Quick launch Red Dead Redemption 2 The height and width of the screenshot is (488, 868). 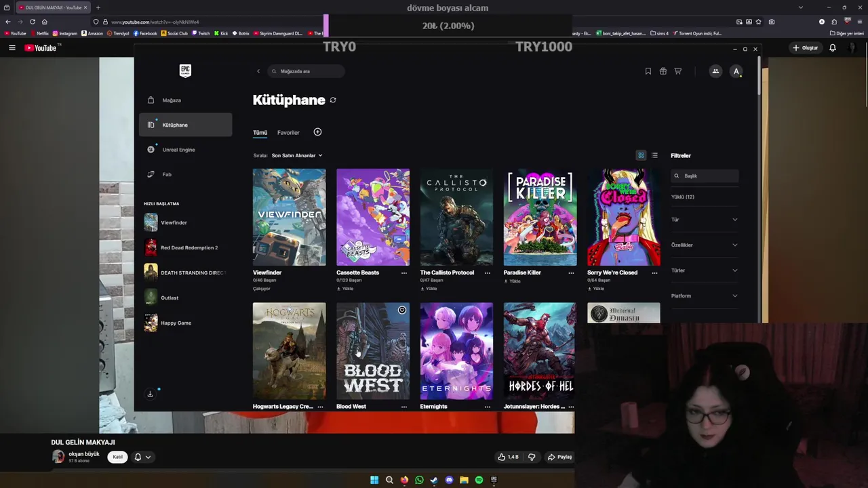[x=185, y=247]
